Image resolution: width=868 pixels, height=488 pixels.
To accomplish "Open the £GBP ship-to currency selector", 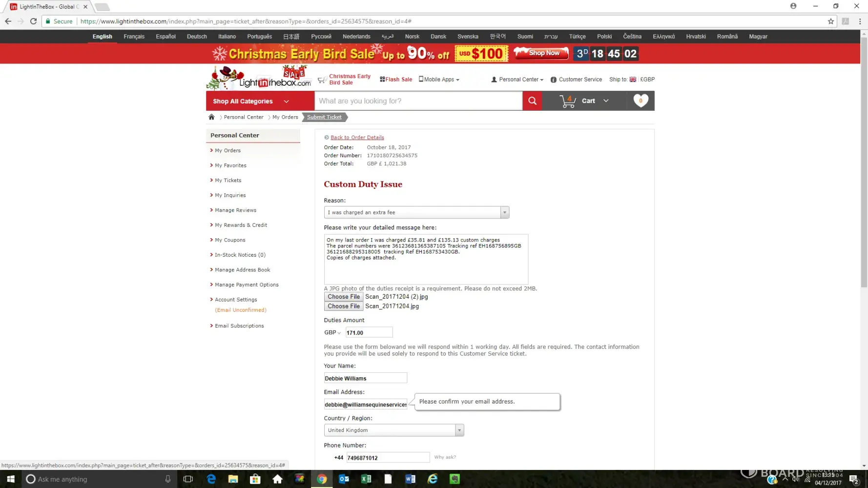I will click(647, 80).
